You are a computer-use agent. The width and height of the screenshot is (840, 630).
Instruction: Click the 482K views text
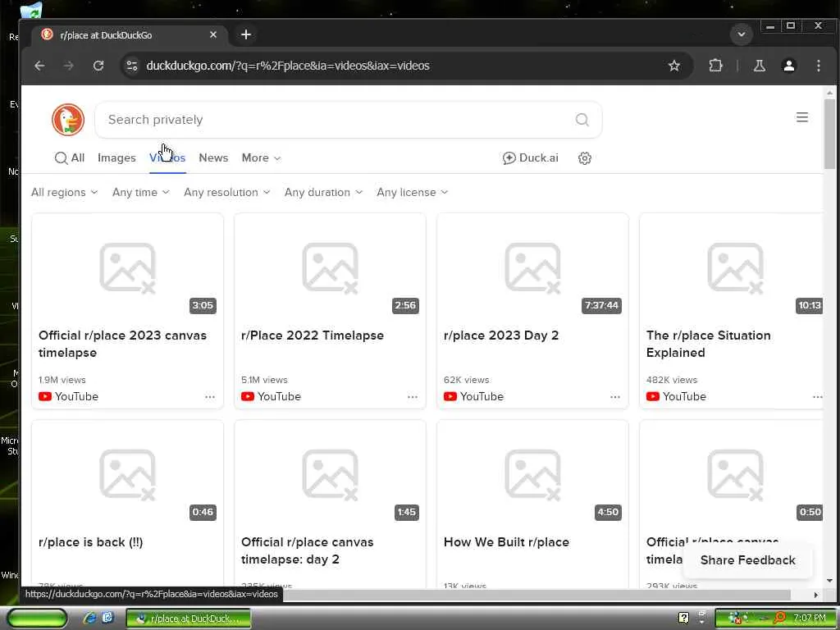click(672, 380)
